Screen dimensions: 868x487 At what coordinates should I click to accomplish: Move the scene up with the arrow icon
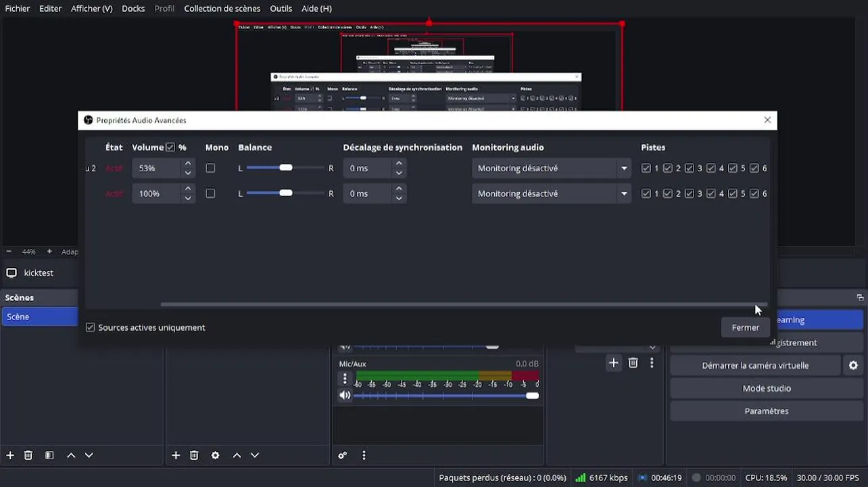pyautogui.click(x=71, y=455)
